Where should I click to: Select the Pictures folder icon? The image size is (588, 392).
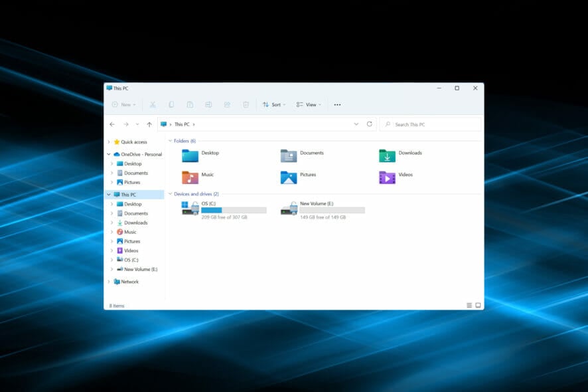289,177
